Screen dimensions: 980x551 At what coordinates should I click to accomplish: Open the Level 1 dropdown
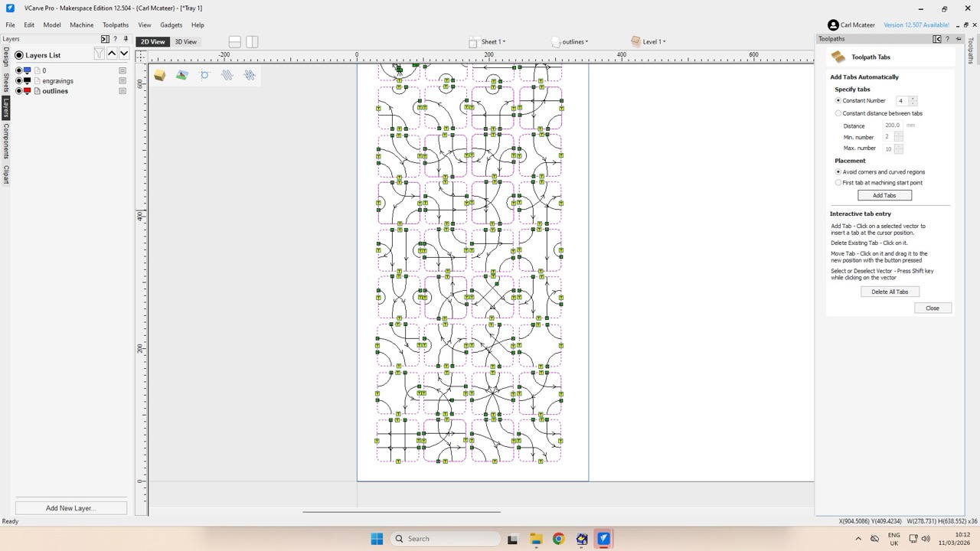coord(648,41)
